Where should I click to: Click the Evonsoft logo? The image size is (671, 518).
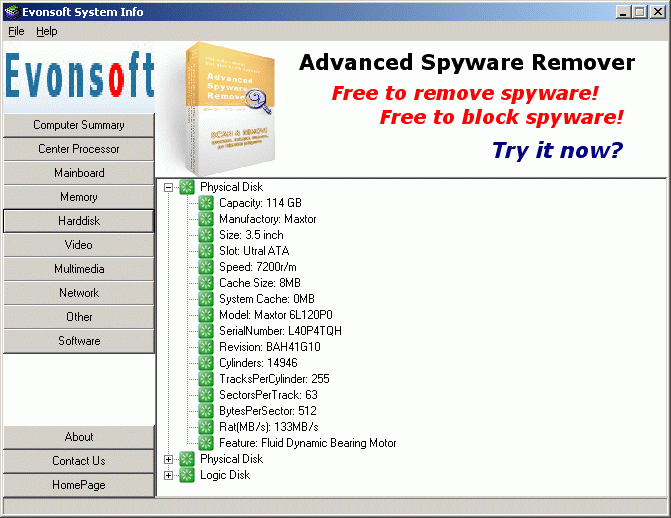click(x=80, y=75)
